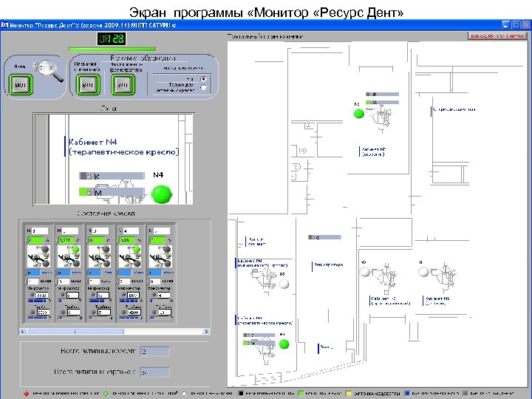
Task: Click the dental chair drawing beside N2 indicator
Action: 381,117
